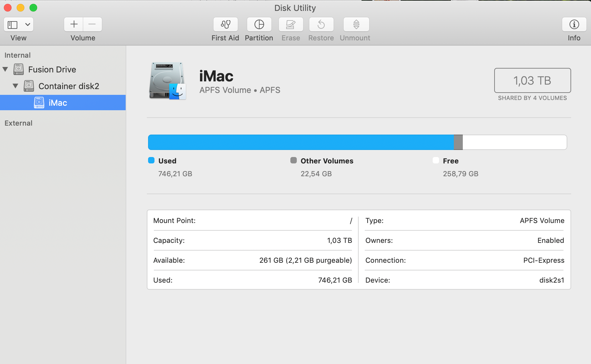
Task: Close the Disk Utility window
Action: tap(8, 8)
